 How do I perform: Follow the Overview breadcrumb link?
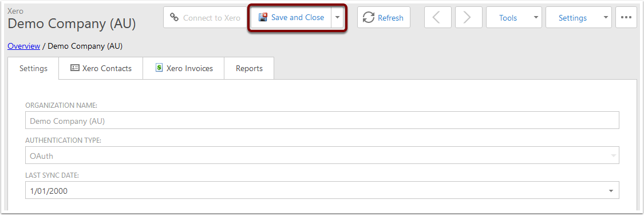[24, 46]
